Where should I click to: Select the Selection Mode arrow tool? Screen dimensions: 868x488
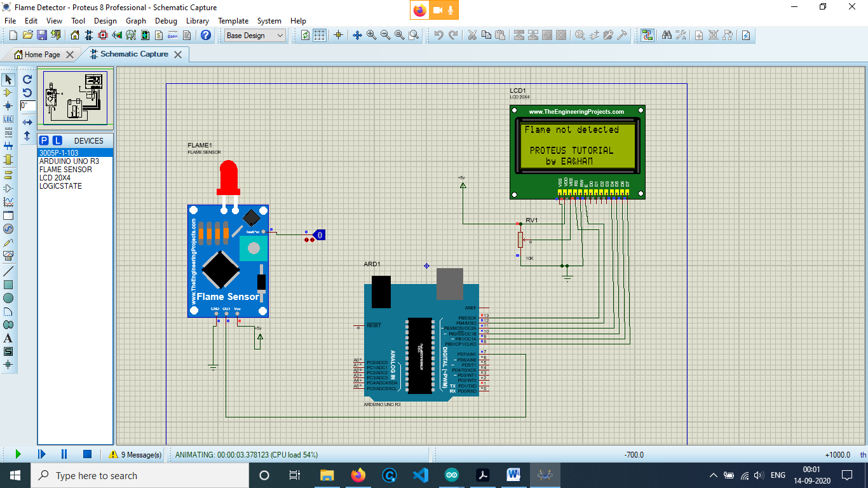8,79
